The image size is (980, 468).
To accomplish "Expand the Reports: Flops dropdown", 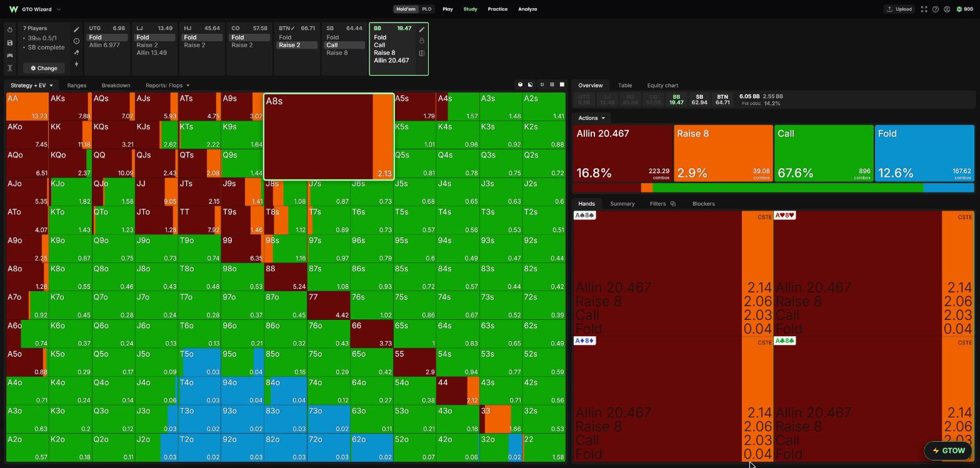I will 167,85.
